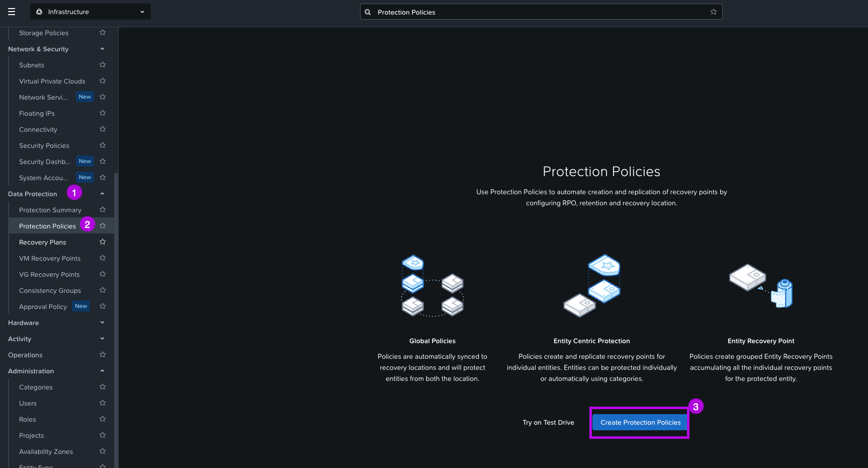
Task: Star the Operations menu entry
Action: click(x=103, y=355)
